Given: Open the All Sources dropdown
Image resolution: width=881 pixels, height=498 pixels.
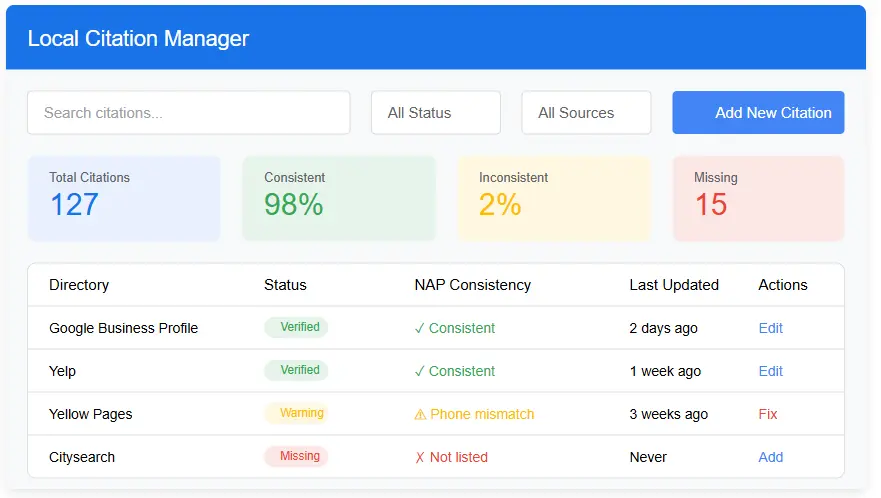Looking at the screenshot, I should (x=586, y=112).
